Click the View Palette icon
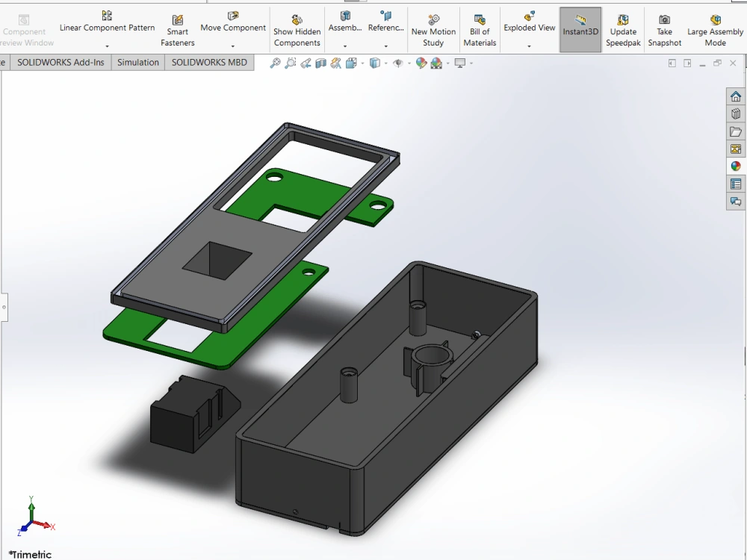 (x=736, y=149)
